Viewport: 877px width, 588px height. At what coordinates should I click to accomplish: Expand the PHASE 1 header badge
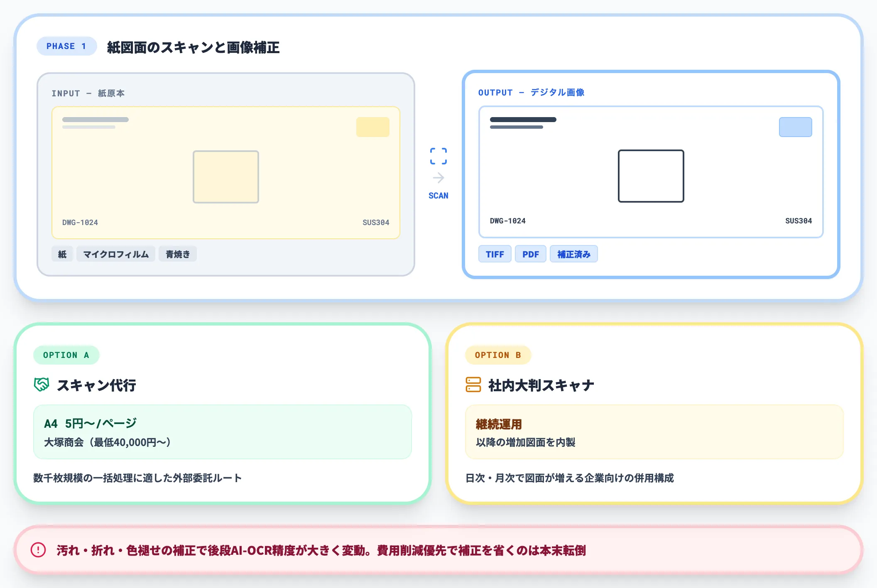[x=66, y=46]
